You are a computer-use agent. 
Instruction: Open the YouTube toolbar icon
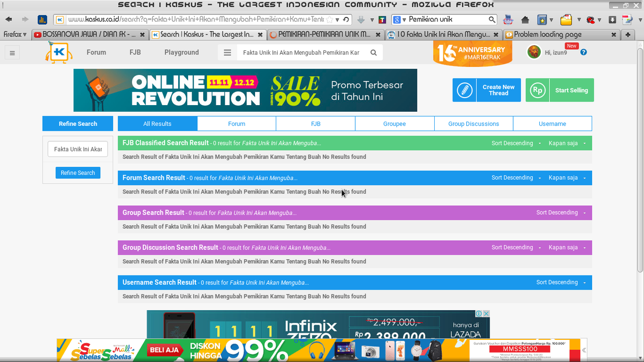(508, 20)
